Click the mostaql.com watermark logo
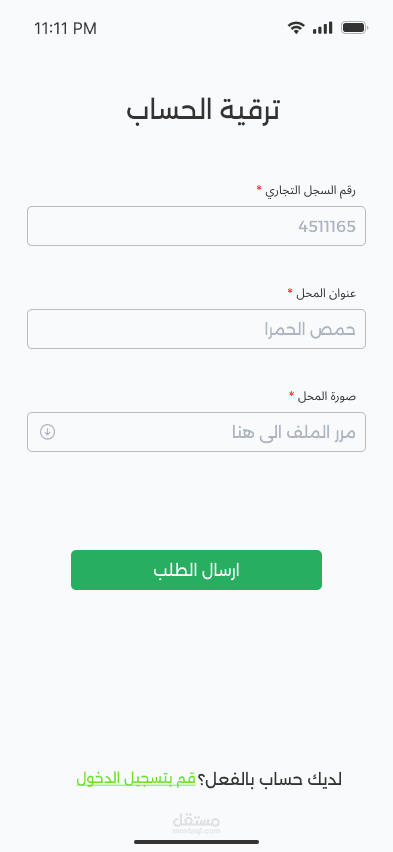 tap(196, 824)
